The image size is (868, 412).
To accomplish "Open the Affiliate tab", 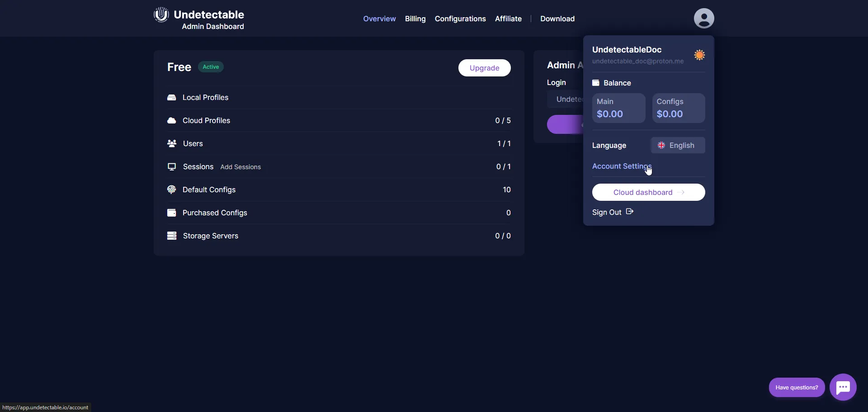I will click(x=508, y=19).
